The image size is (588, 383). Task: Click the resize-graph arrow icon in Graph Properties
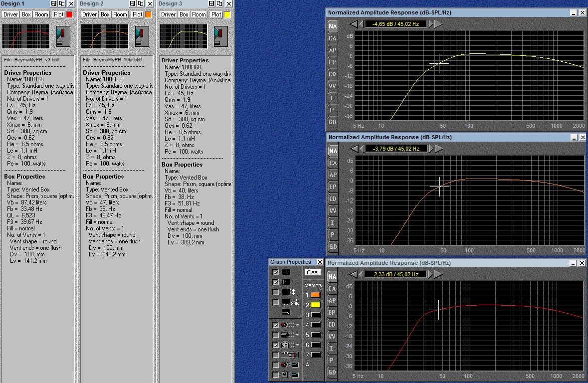pos(286,312)
